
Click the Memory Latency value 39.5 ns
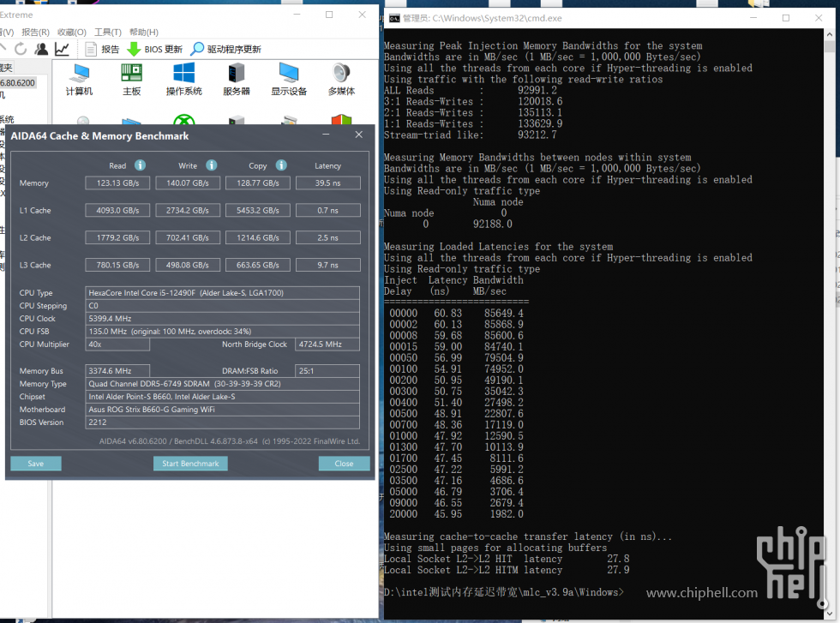coord(327,183)
